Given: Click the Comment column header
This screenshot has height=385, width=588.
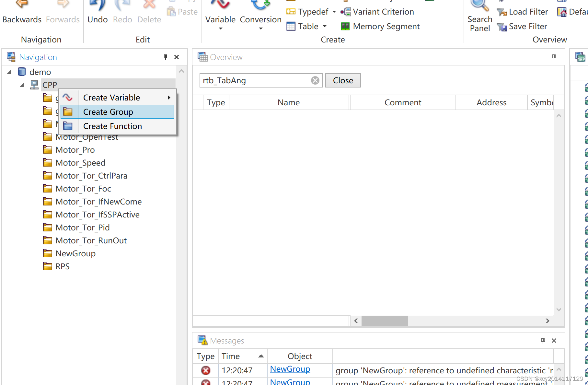Looking at the screenshot, I should 403,102.
